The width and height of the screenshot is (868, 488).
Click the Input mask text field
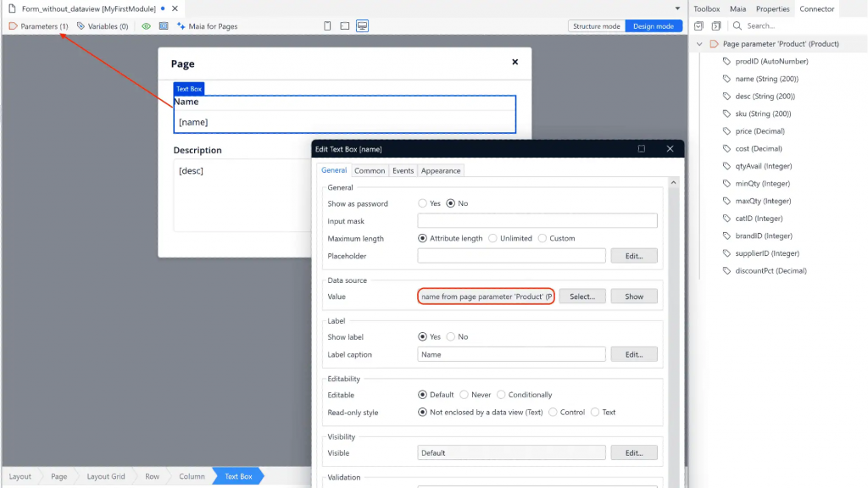click(x=537, y=221)
